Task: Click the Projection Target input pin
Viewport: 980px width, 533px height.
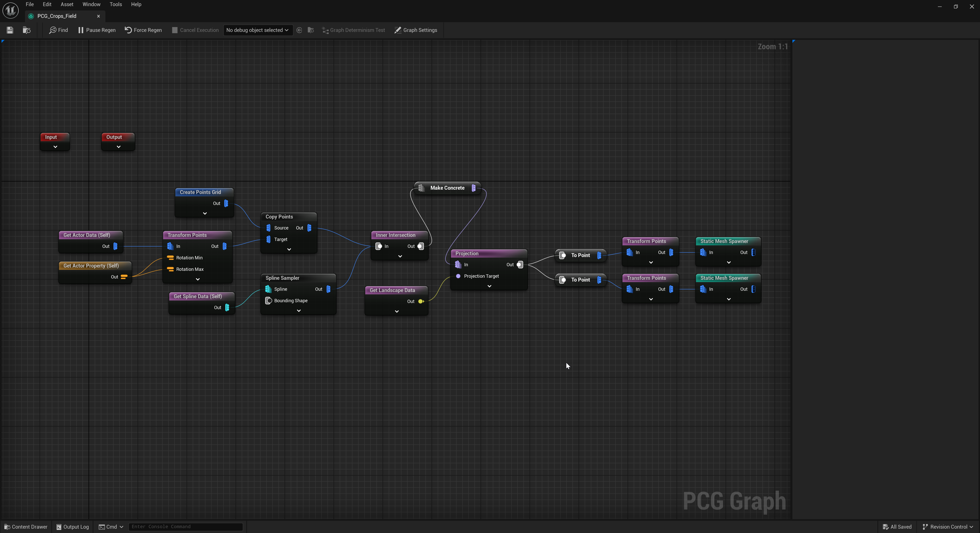Action: [x=458, y=276]
